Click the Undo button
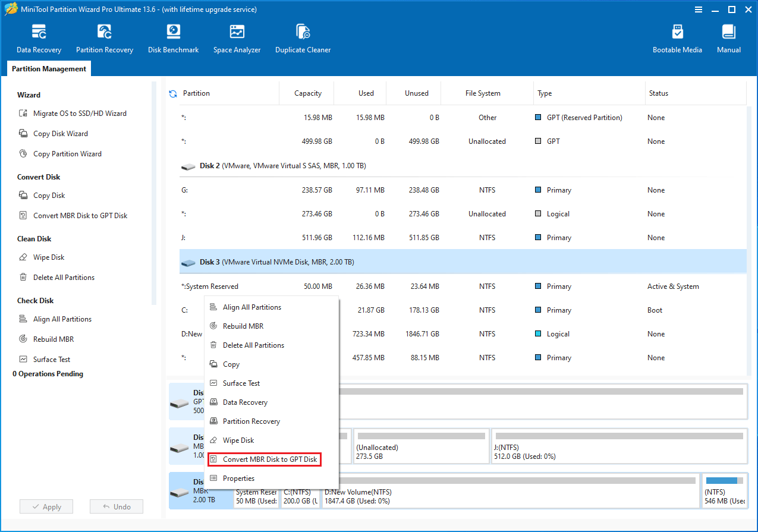The width and height of the screenshot is (758, 532). pos(117,507)
